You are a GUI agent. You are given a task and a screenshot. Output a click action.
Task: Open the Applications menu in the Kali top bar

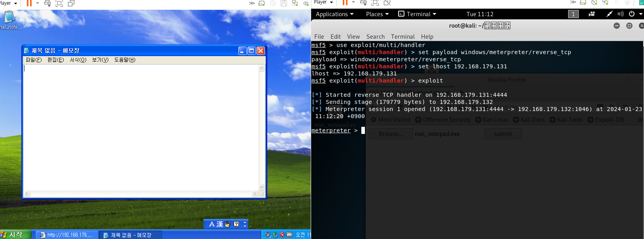pos(335,14)
